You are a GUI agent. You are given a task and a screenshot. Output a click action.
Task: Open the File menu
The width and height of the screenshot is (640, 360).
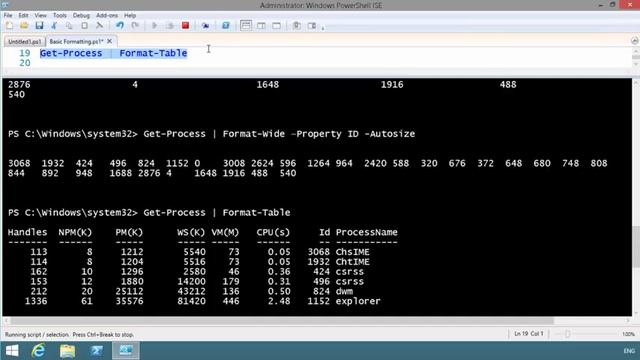click(x=8, y=16)
